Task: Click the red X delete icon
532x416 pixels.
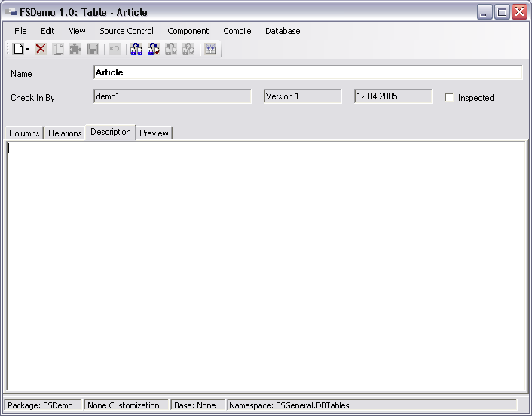Action: pos(41,49)
